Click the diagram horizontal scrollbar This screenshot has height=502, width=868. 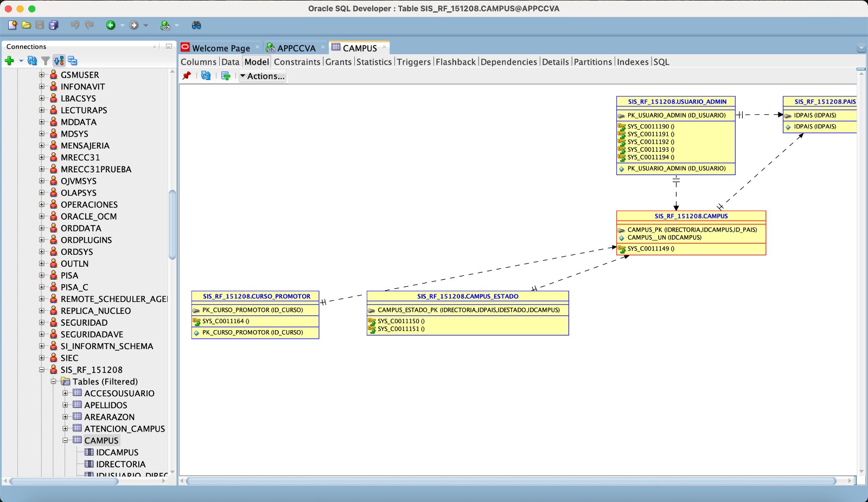pos(510,481)
